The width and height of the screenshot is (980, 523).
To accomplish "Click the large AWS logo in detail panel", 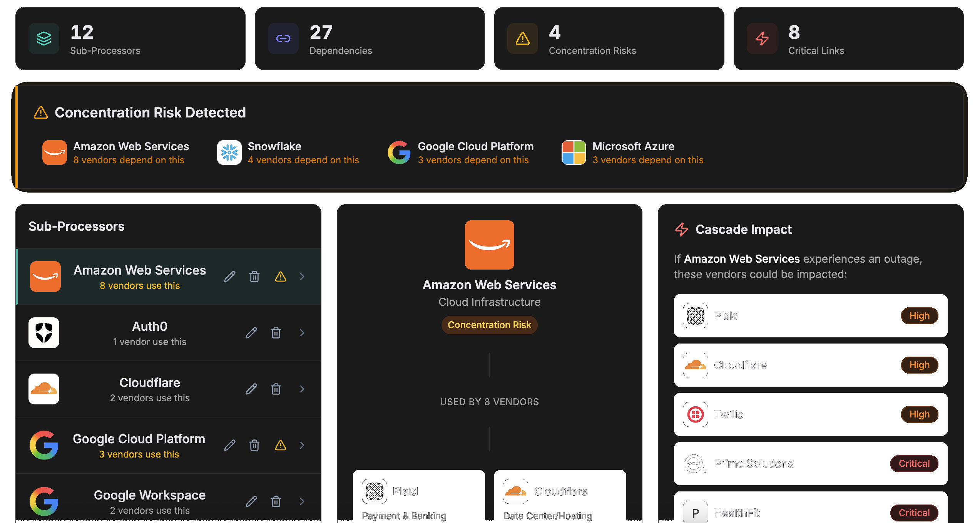I will pos(490,245).
